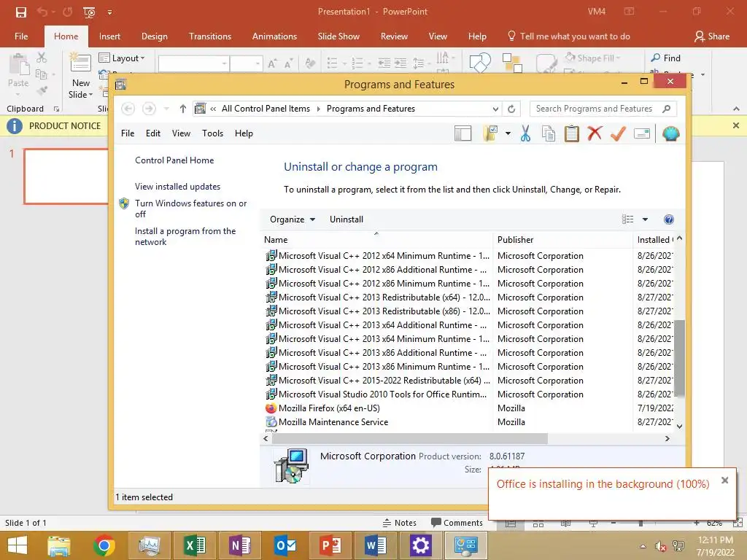Click the pane layout toolbar icon
This screenshot has width=747, height=560.
pos(462,134)
